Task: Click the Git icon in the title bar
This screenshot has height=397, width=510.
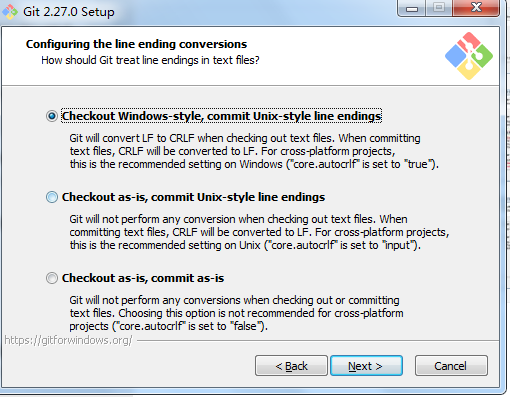Action: 10,12
